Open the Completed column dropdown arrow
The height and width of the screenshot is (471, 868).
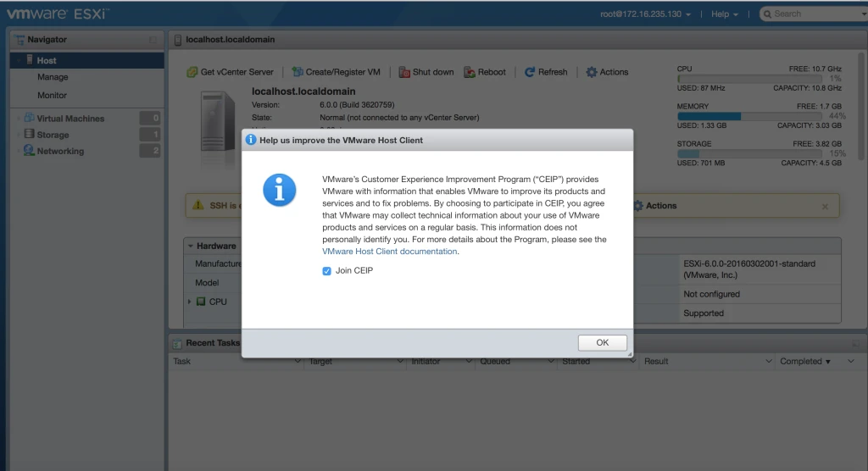(851, 362)
